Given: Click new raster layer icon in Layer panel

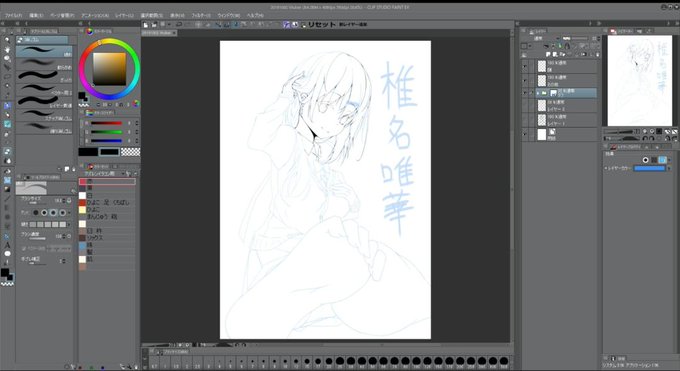Looking at the screenshot, I should tap(548, 54).
